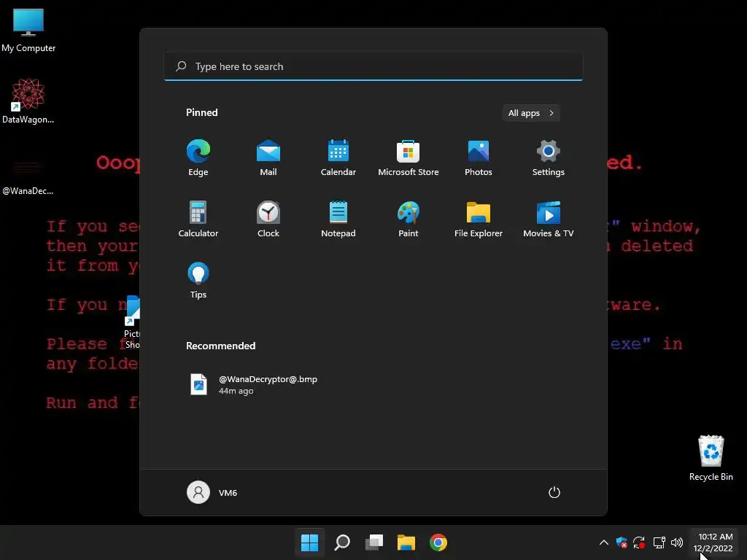The width and height of the screenshot is (747, 560).
Task: Click the Type here to search field
Action: click(x=373, y=66)
